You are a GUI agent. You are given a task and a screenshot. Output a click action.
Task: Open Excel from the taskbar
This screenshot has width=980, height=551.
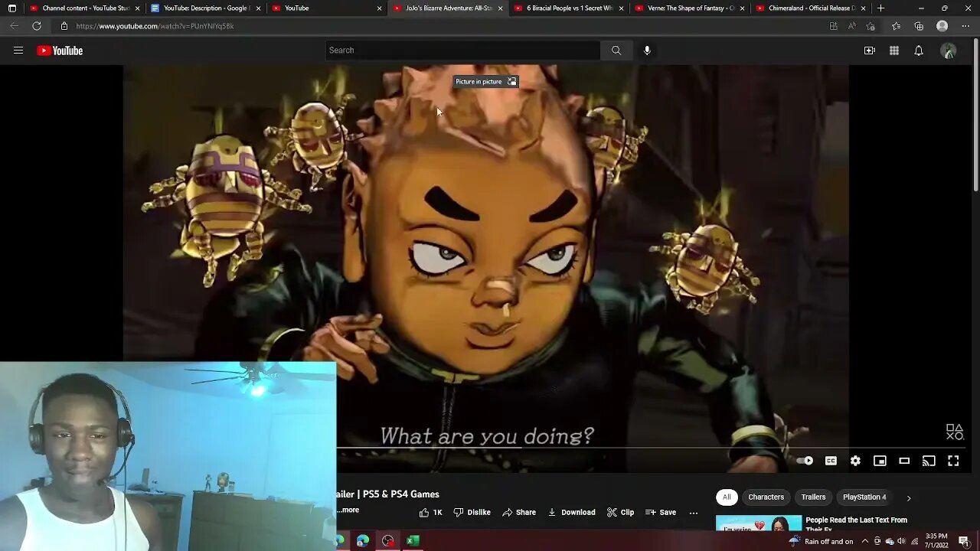click(413, 541)
